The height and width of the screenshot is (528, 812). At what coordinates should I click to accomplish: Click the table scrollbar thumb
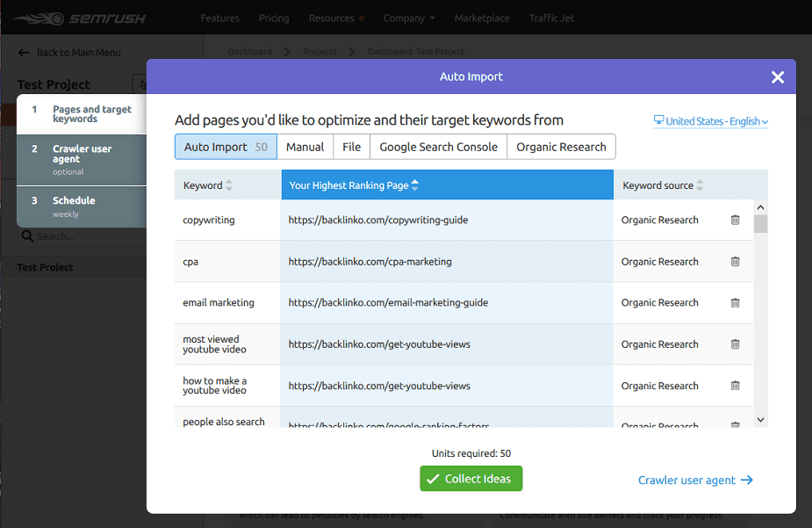(760, 224)
